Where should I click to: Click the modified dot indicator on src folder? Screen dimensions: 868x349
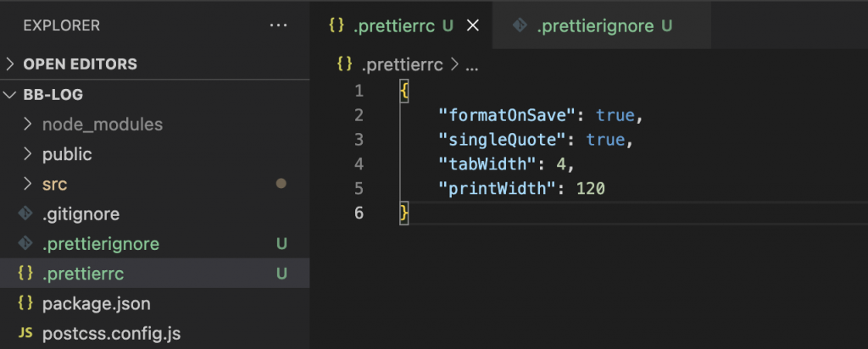(x=281, y=183)
